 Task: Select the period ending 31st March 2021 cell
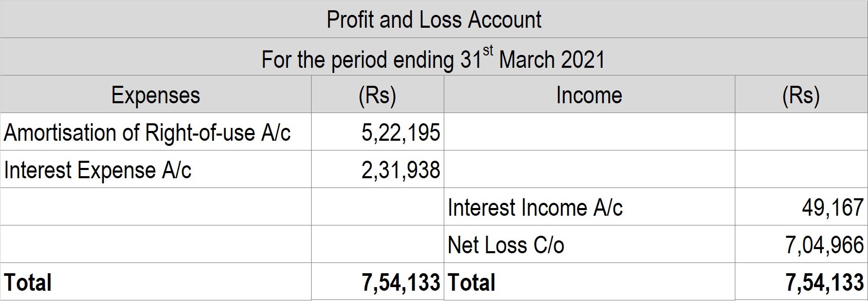[x=434, y=57]
